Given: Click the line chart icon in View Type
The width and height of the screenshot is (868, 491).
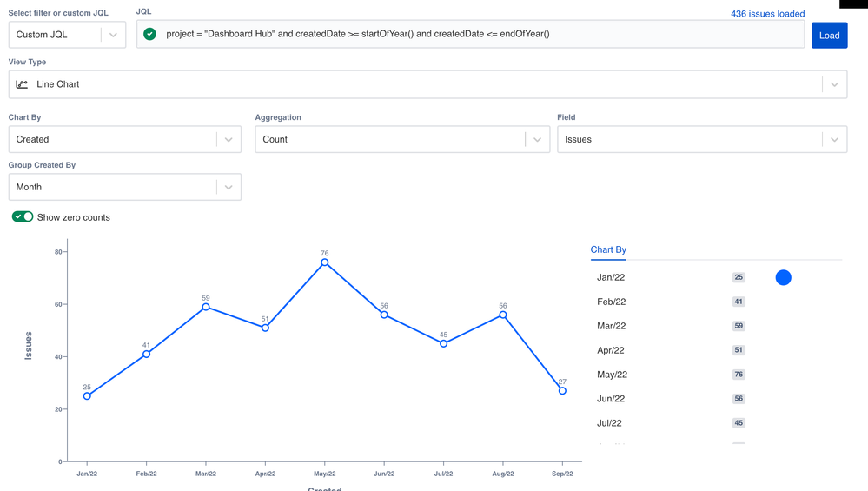Looking at the screenshot, I should pos(23,84).
